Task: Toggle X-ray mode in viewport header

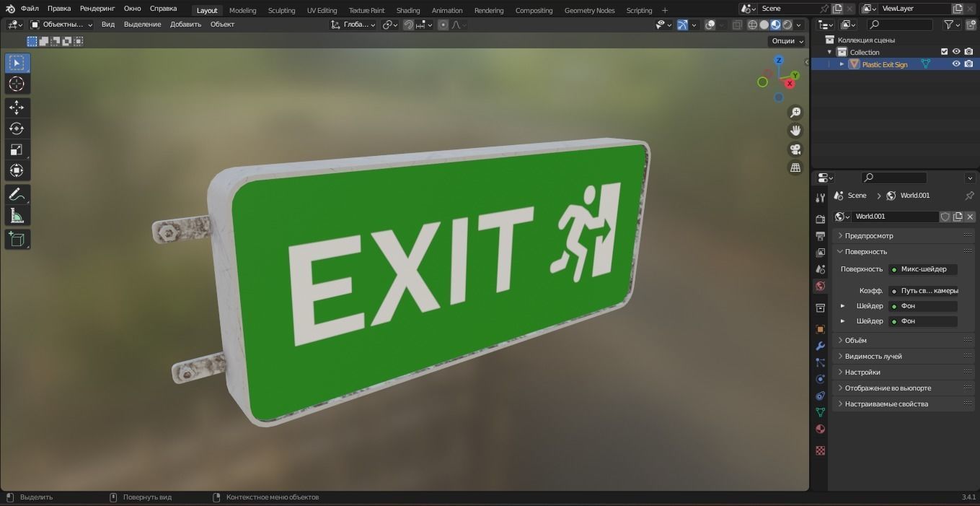Action: point(736,25)
